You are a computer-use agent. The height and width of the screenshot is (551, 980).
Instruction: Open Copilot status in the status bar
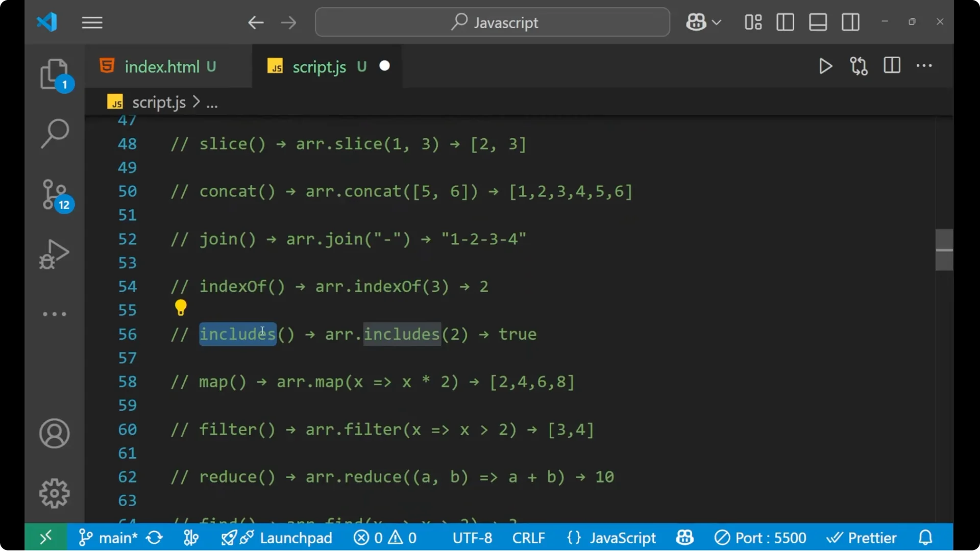(684, 537)
